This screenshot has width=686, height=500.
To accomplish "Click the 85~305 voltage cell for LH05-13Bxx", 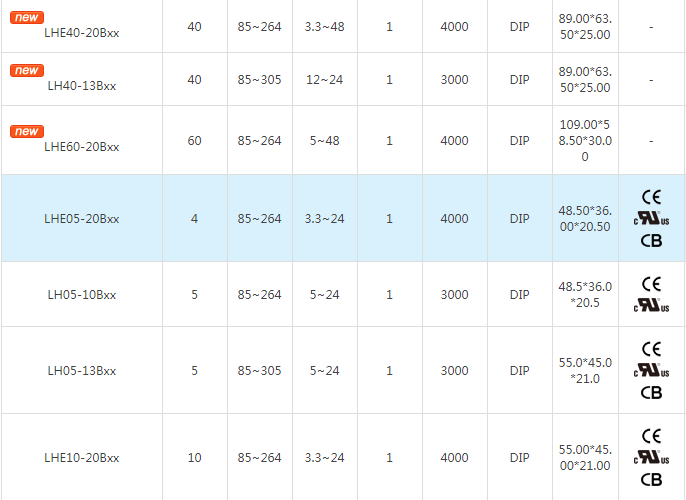I will pos(259,371).
